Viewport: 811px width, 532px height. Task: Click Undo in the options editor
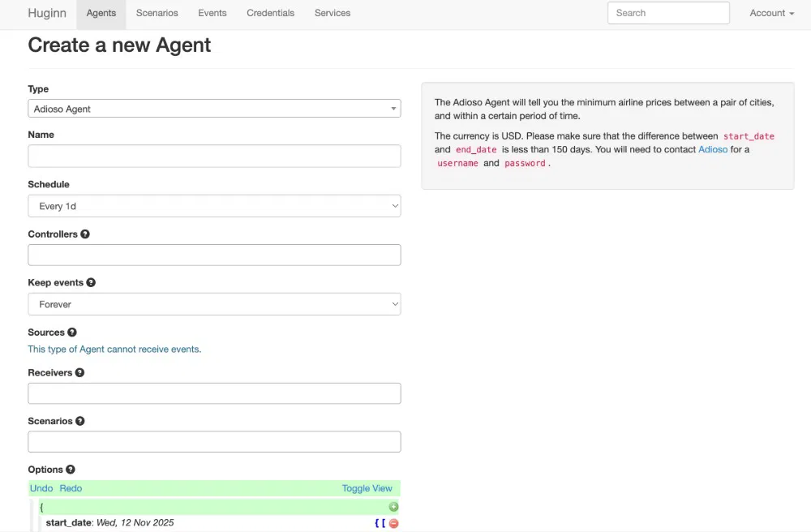41,488
